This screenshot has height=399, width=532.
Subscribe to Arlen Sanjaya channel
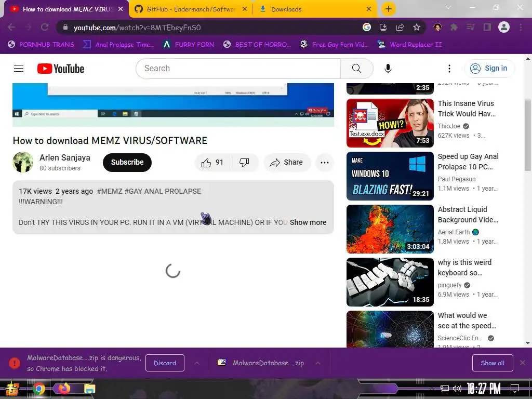click(x=127, y=163)
